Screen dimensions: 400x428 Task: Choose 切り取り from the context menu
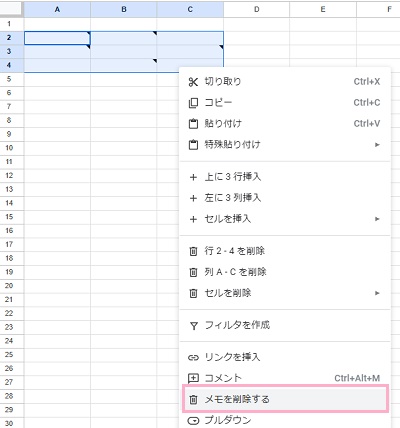point(285,82)
